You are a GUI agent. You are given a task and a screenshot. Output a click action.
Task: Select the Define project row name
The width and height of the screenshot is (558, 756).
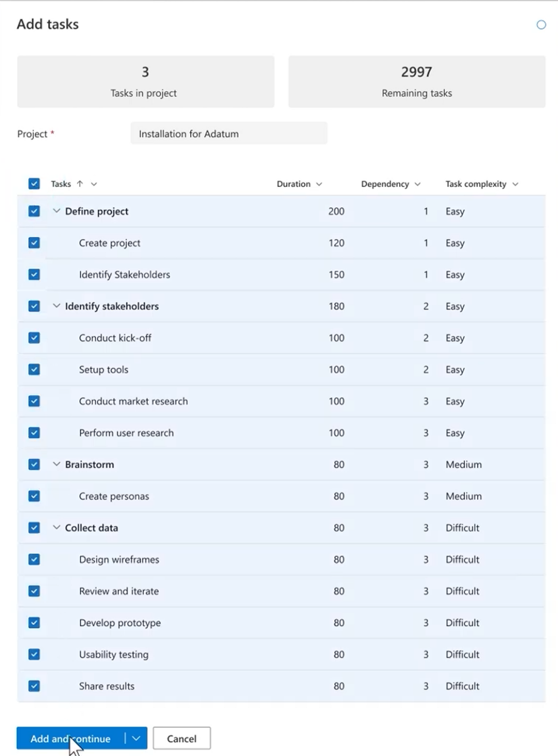coord(97,212)
